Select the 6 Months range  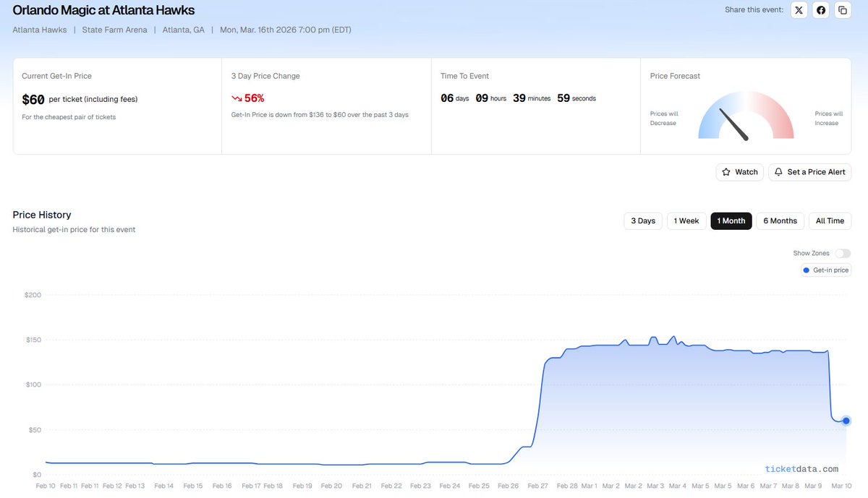[780, 221]
